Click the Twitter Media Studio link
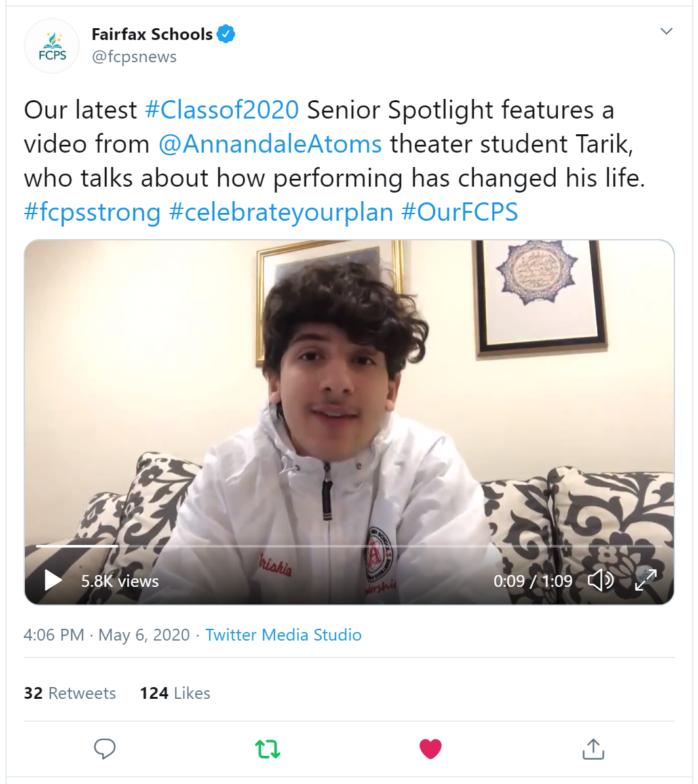 click(x=283, y=635)
